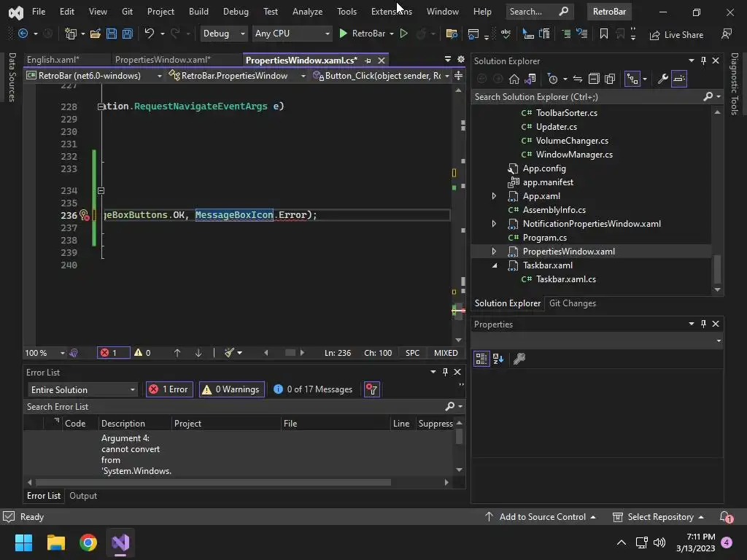Image resolution: width=747 pixels, height=560 pixels.
Task: Switch to PropertiesWindow.xaml* editor tab
Action: coord(163,60)
